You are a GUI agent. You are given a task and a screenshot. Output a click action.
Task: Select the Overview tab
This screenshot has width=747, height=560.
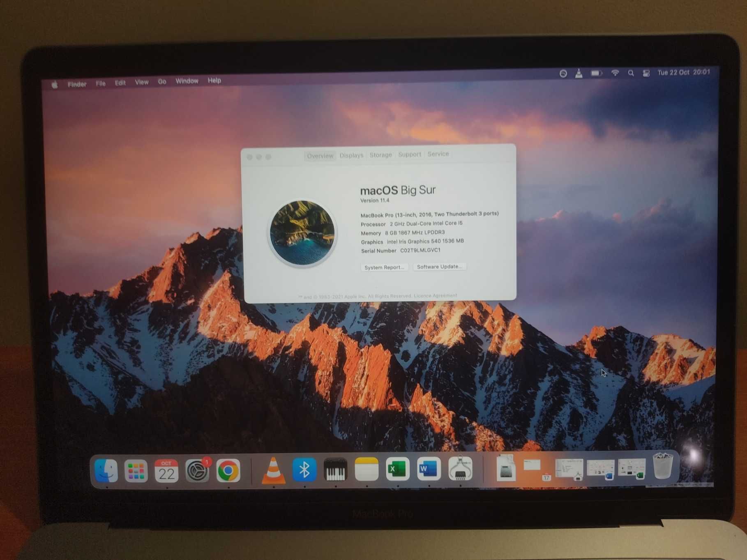pos(320,156)
